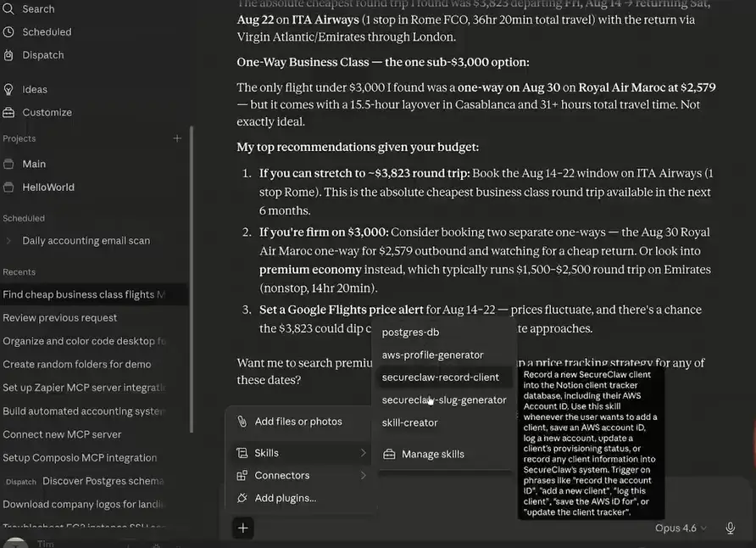Click the plus button in message box

pyautogui.click(x=242, y=528)
